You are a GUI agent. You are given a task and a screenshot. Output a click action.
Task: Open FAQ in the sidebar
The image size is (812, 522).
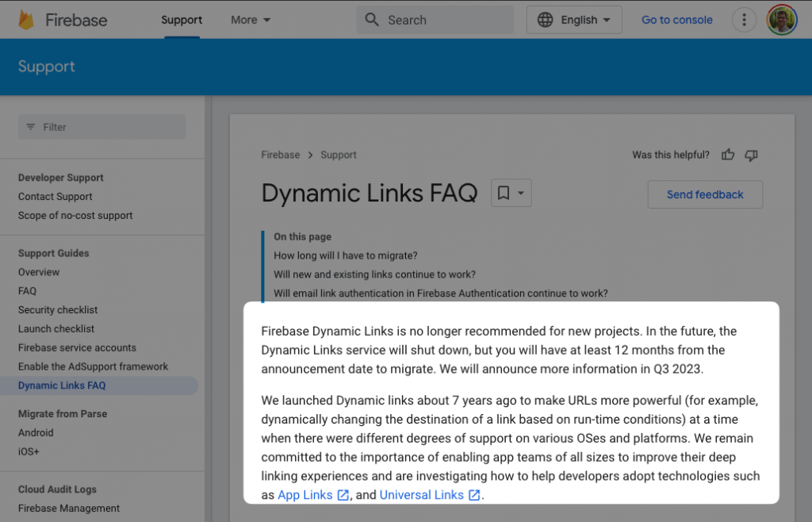pos(27,291)
